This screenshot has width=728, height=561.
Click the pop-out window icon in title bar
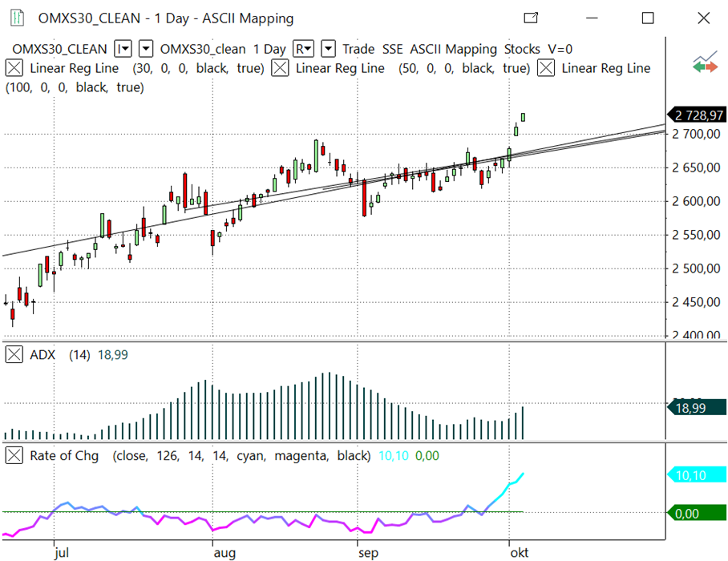coord(531,18)
